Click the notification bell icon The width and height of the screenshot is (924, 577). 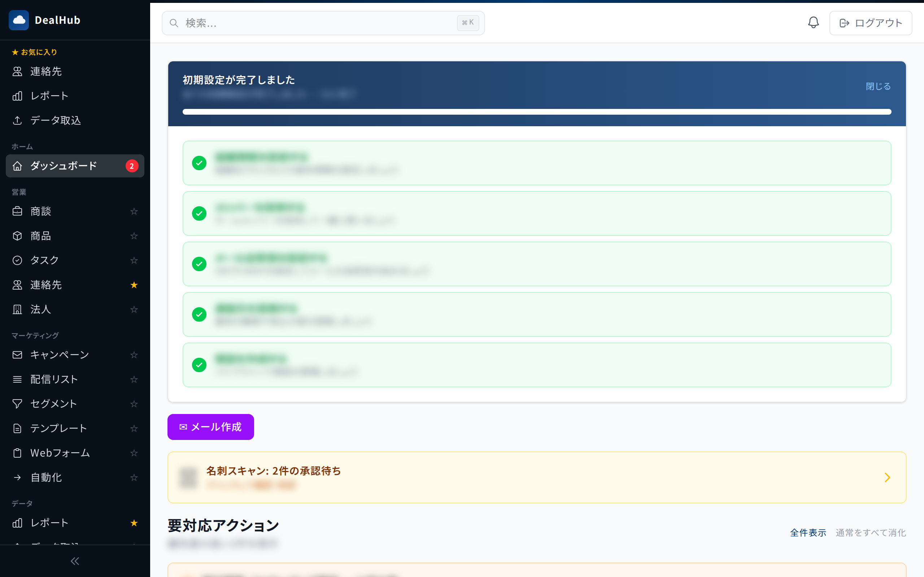[x=813, y=22]
